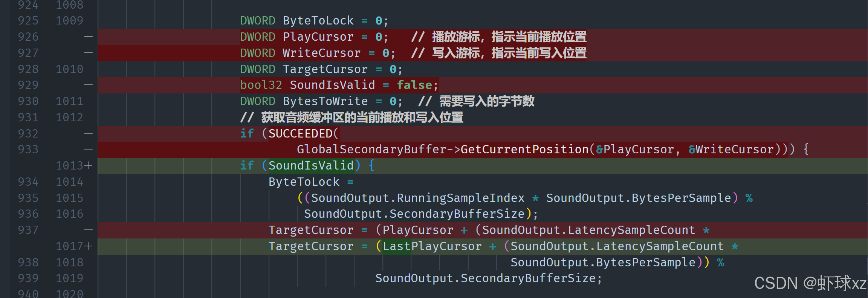Click the bool32 type keyword
The width and height of the screenshot is (868, 298).
click(x=261, y=85)
